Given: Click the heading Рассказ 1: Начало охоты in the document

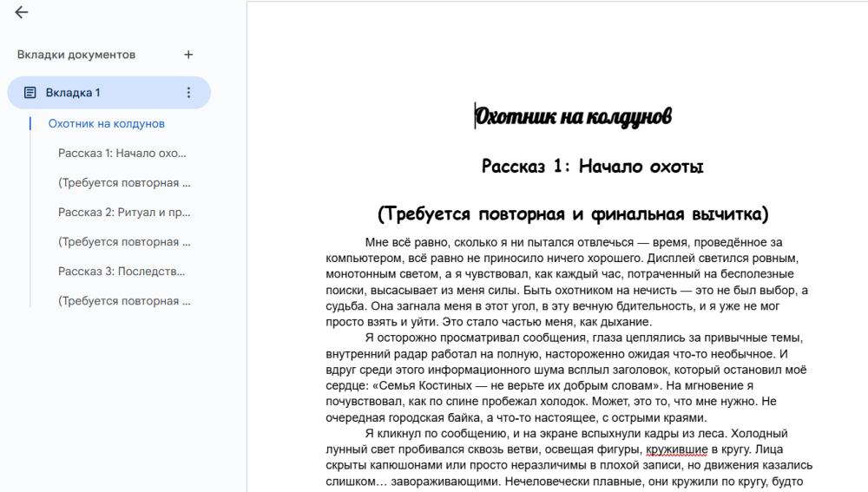Looking at the screenshot, I should pos(592,166).
